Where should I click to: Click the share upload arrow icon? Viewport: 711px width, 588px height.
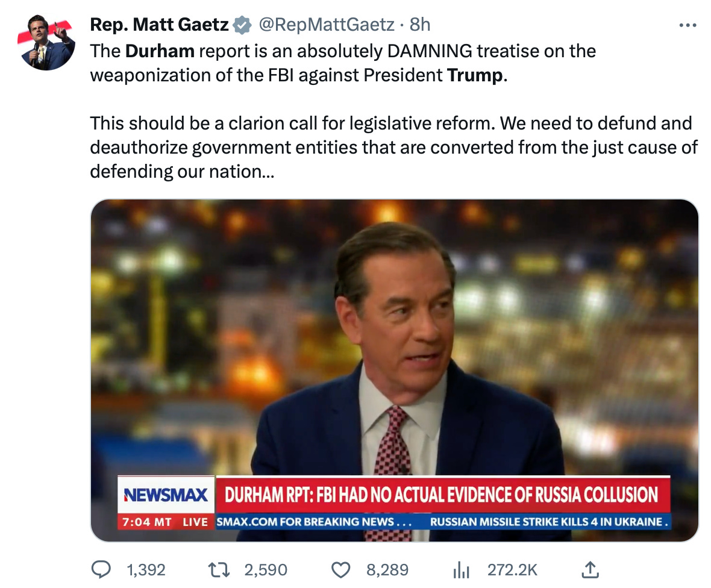(x=591, y=569)
